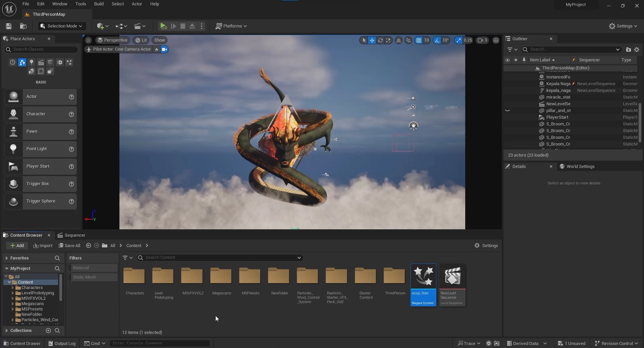Click the Import button in Content Browser
Screen dimensions: 644x348
click(43, 246)
